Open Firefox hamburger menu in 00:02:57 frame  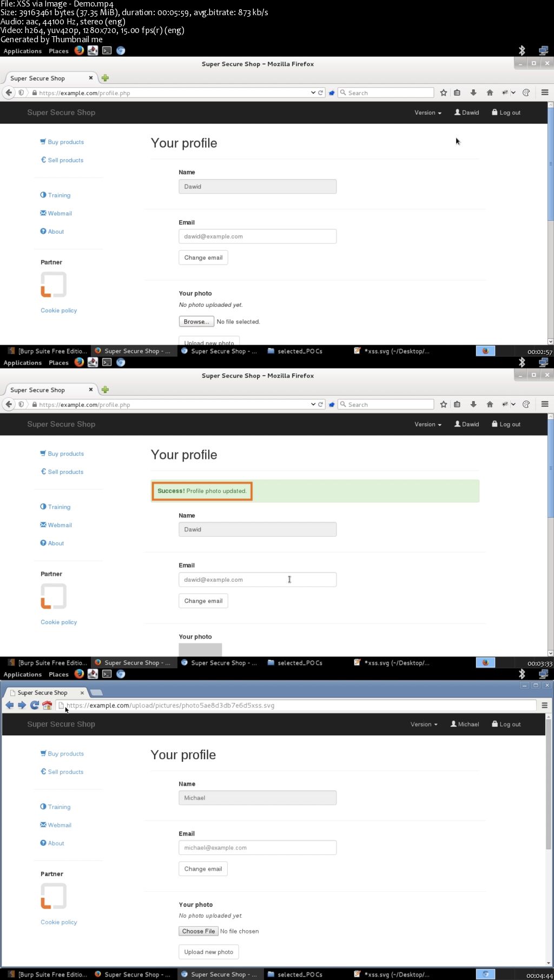tap(545, 93)
